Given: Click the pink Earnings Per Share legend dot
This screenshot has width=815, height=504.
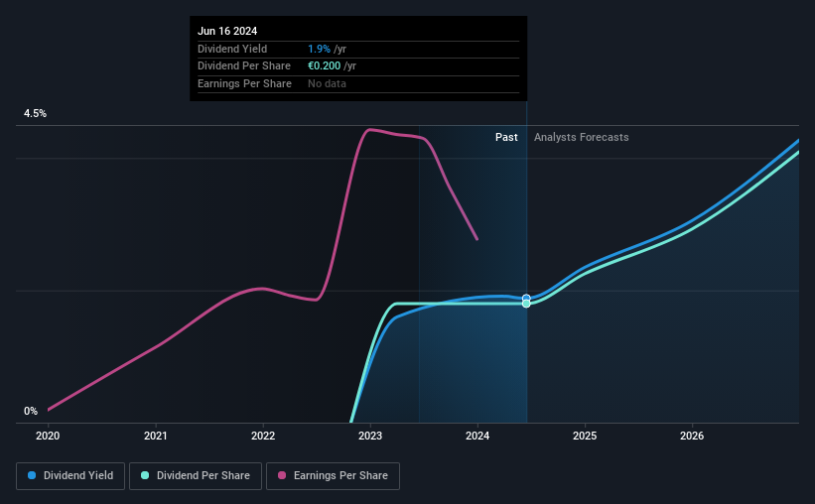Looking at the screenshot, I should pos(282,475).
